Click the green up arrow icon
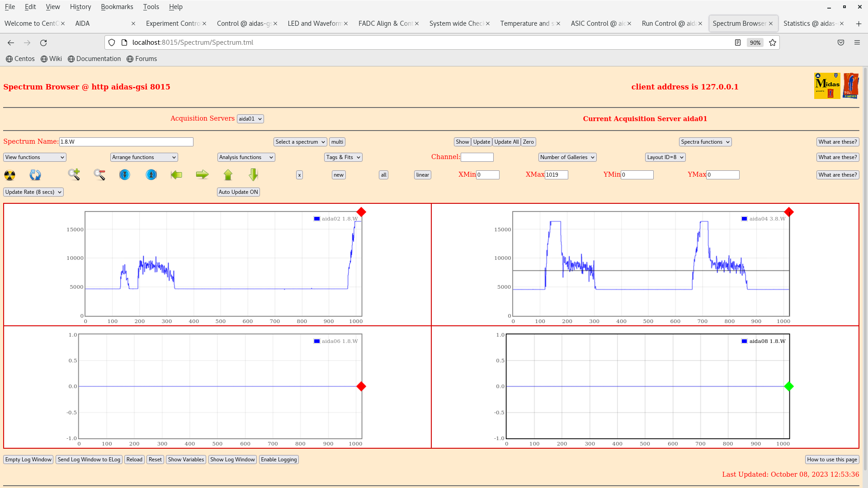This screenshot has height=488, width=868. pyautogui.click(x=228, y=174)
